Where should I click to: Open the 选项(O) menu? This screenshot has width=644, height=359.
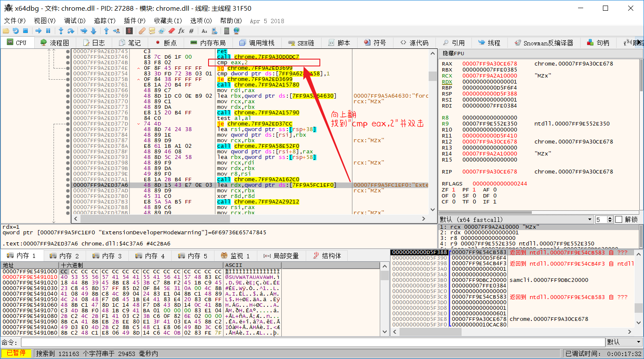[x=201, y=21]
